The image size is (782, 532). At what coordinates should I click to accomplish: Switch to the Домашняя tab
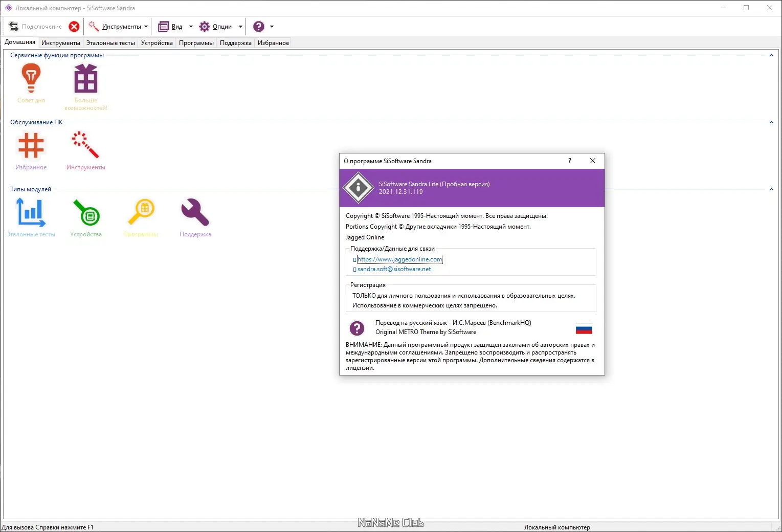pyautogui.click(x=20, y=42)
